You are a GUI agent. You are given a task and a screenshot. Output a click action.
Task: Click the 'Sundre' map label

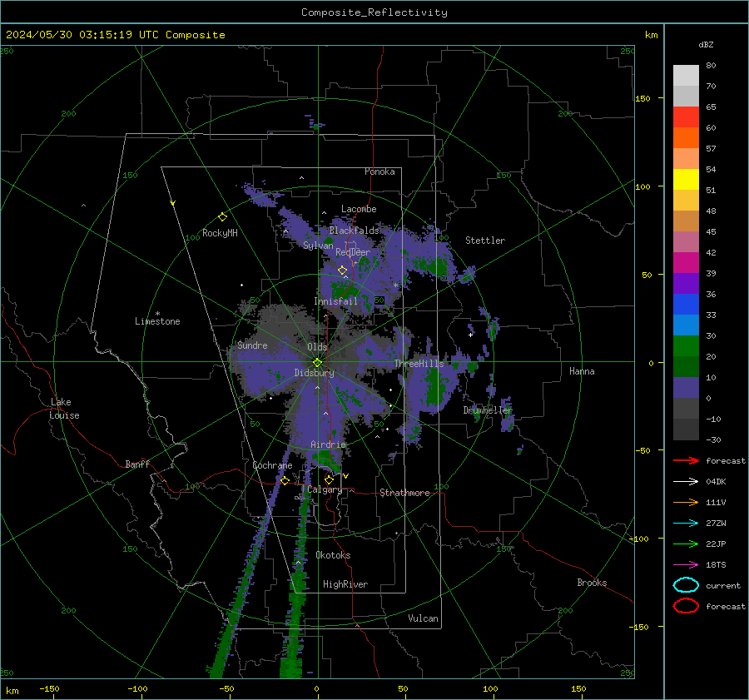pos(252,345)
